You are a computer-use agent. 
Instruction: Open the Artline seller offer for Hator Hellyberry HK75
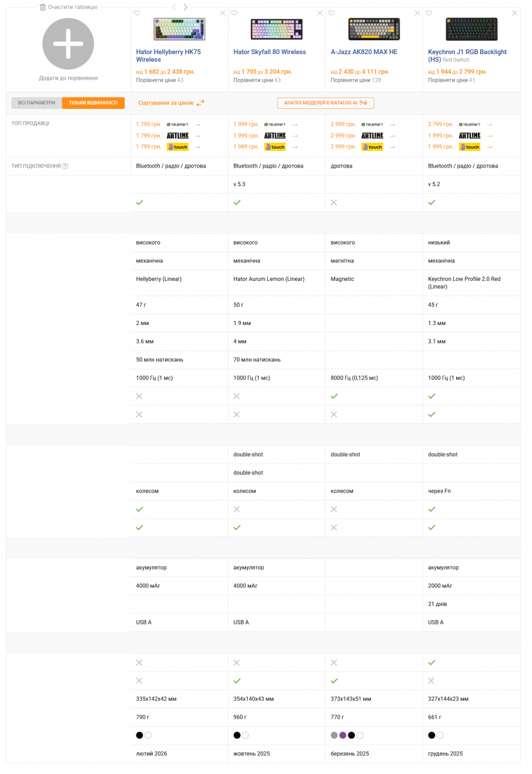pos(178,136)
